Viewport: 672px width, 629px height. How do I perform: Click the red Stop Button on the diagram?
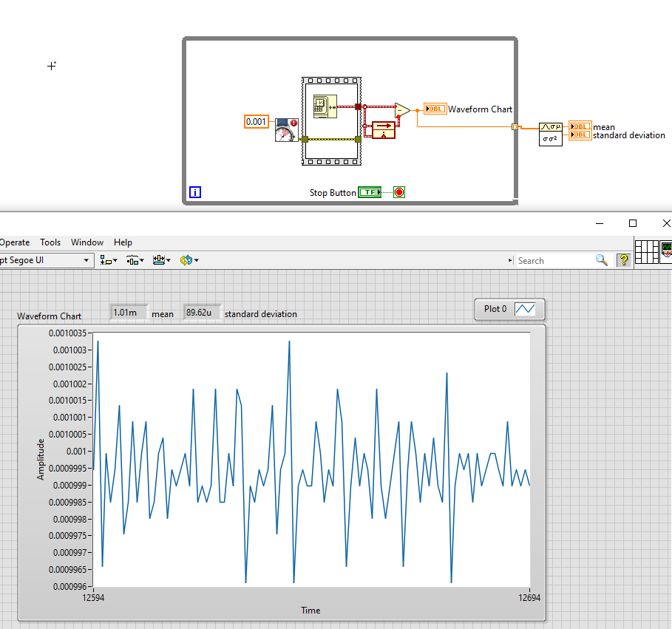(x=398, y=191)
